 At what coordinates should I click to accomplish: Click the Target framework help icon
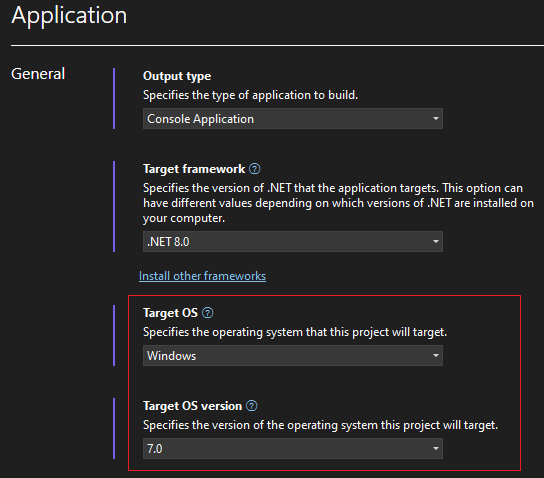[255, 169]
